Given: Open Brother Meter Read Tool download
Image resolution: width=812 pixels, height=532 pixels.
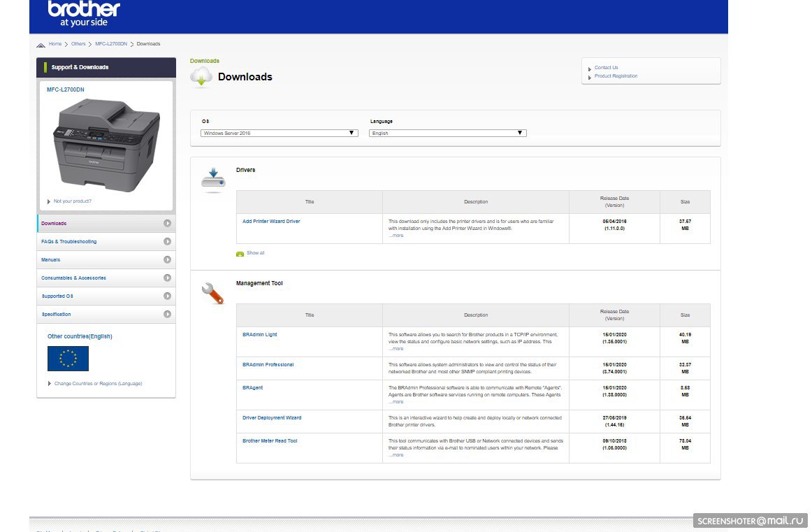Looking at the screenshot, I should [x=270, y=441].
